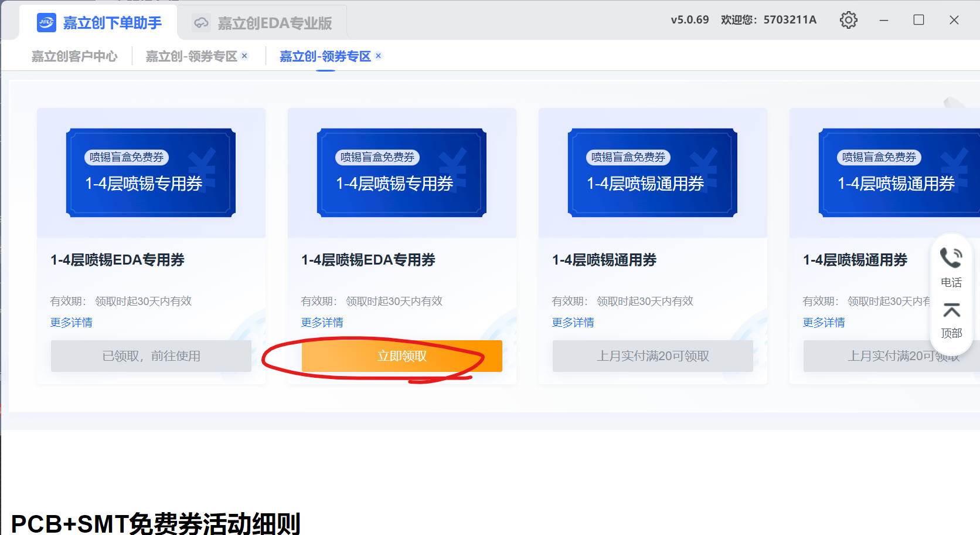
Task: Click 喷锡盲盒免费券 badge on the first coupon
Action: [x=127, y=157]
